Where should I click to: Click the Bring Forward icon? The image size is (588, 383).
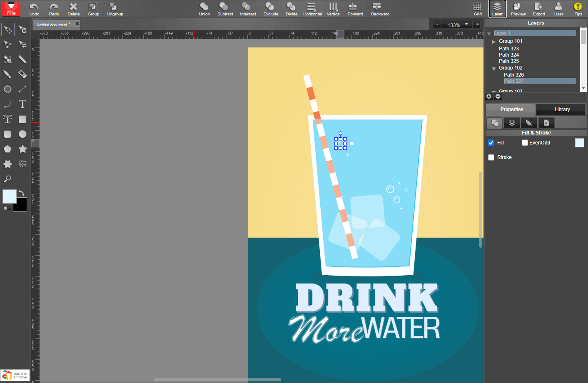(355, 8)
